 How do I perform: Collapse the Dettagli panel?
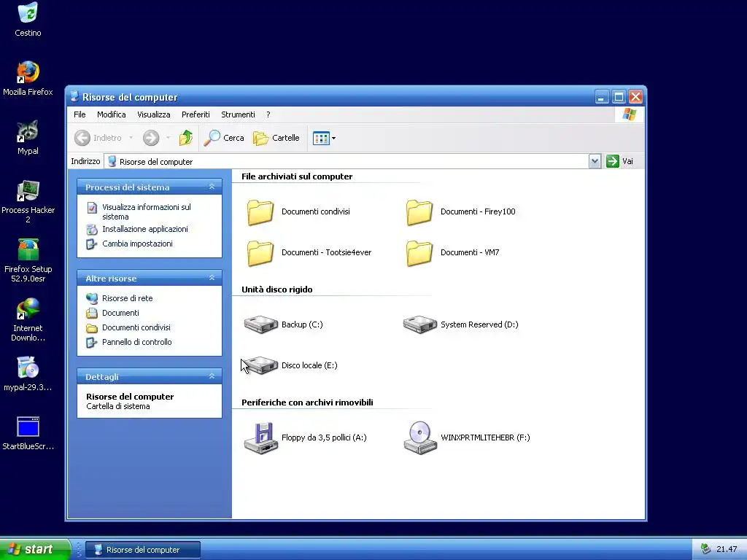point(212,376)
